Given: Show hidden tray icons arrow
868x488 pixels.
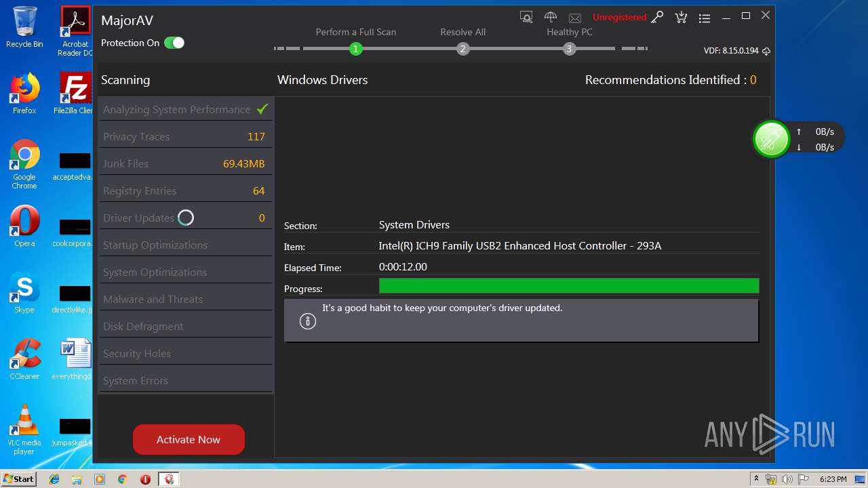Looking at the screenshot, I should coord(756,479).
